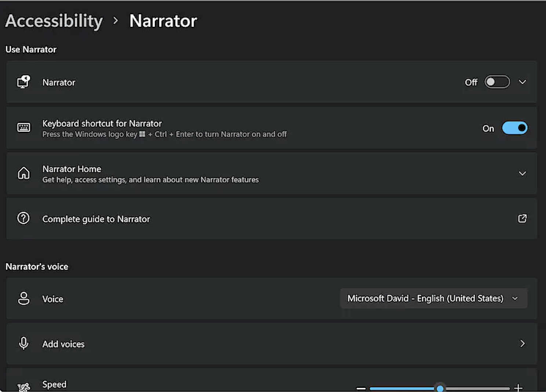Click the question mark help icon

(23, 218)
